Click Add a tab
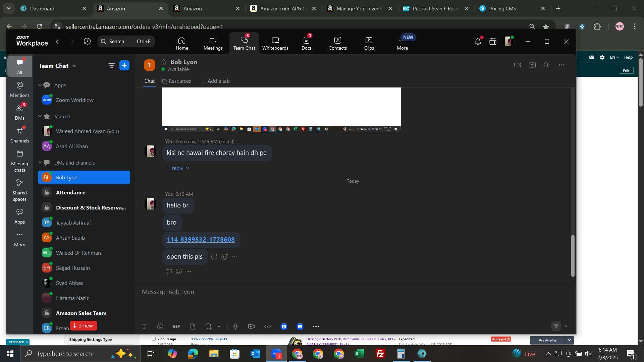Screen dimensions: 644x362 click(x=215, y=81)
